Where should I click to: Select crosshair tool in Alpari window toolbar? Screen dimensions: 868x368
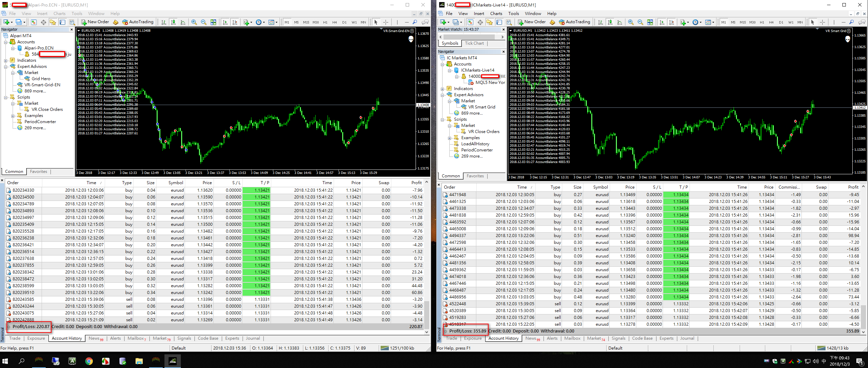386,22
